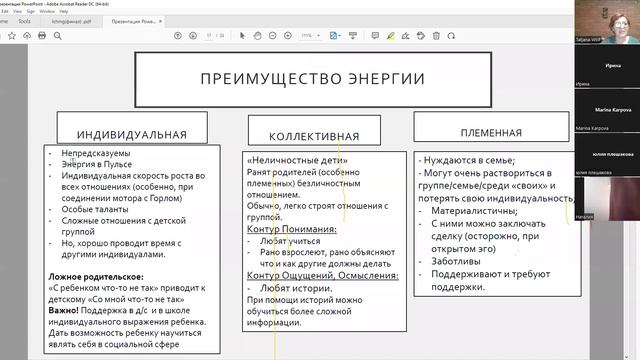Click the text 'Особые таланты'
Screen dimensions: 640x360
click(x=95, y=209)
